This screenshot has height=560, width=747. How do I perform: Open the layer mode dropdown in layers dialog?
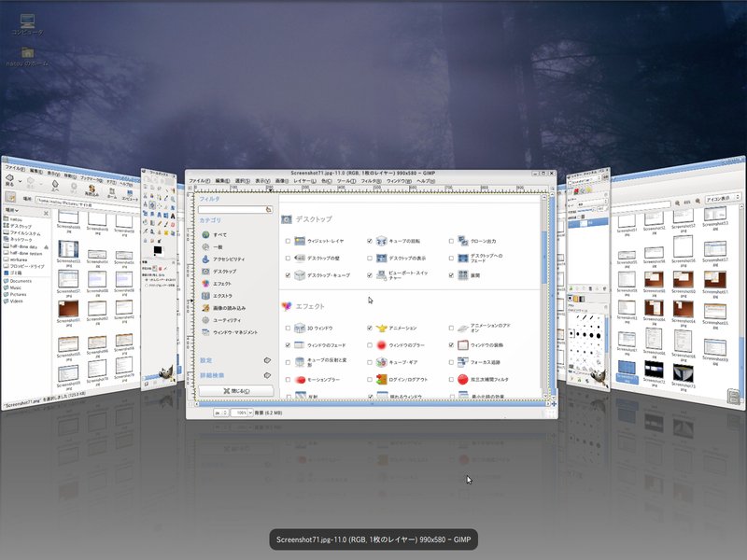click(x=593, y=202)
